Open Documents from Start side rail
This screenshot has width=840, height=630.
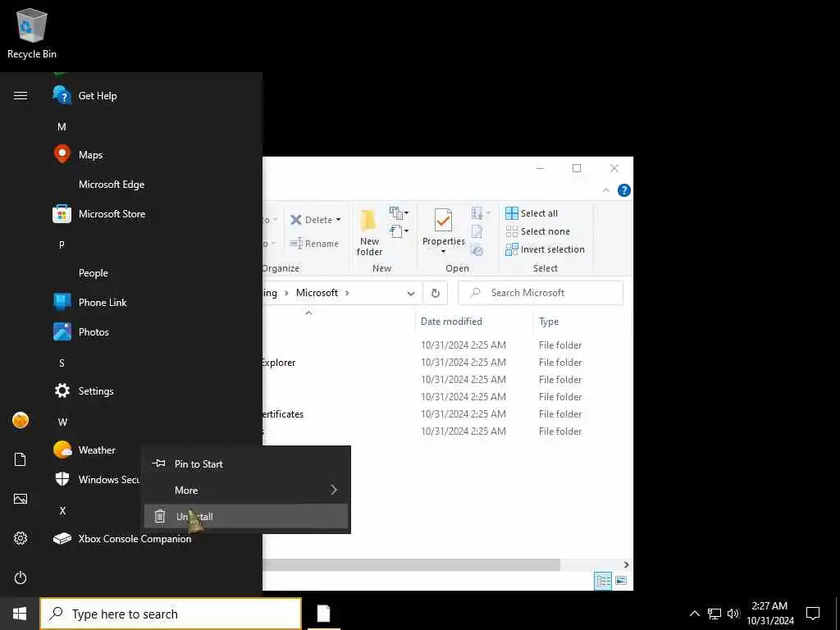coord(21,459)
